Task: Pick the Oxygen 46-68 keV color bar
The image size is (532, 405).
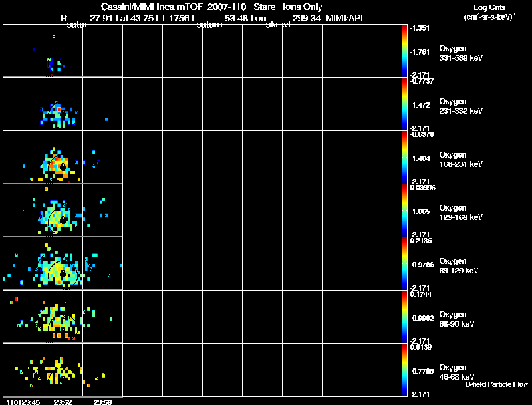Action: 404,370
